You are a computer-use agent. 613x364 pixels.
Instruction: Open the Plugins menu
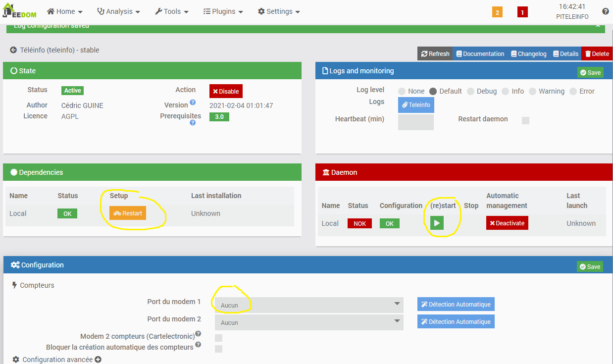tap(223, 11)
